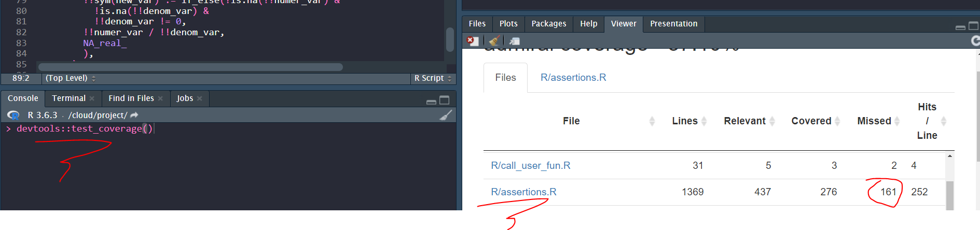Clear console using broom icon
Image resolution: width=980 pixels, height=230 pixels.
[446, 115]
